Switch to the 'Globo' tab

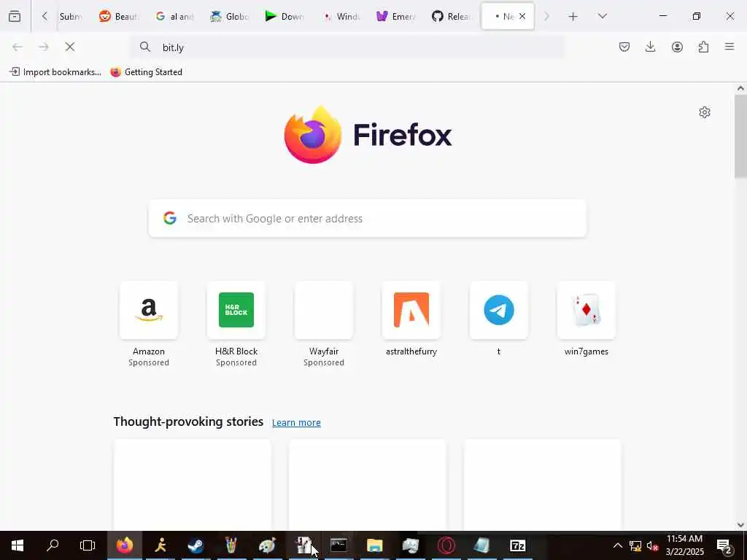(230, 16)
